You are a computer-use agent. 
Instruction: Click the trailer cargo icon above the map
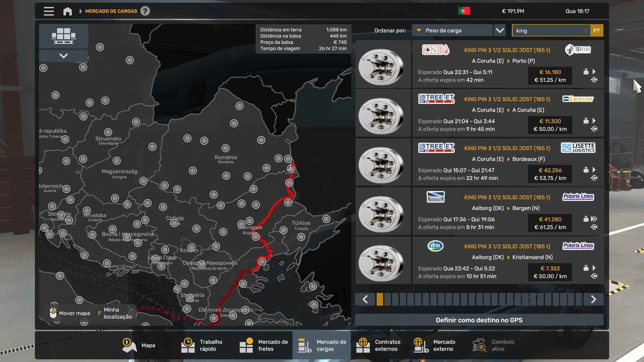click(x=63, y=36)
